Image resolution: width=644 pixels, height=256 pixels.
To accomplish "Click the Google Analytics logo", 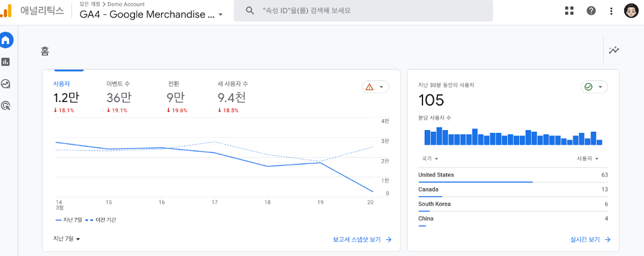I will point(6,11).
